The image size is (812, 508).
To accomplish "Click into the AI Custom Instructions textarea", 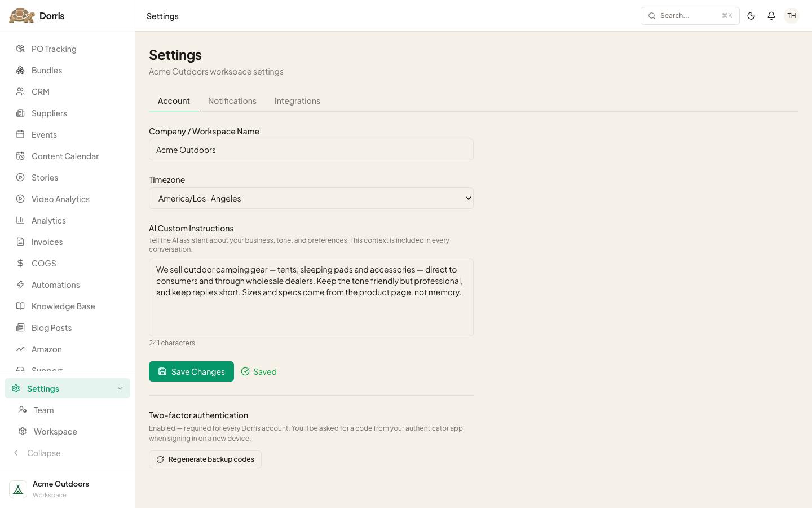I will [311, 297].
